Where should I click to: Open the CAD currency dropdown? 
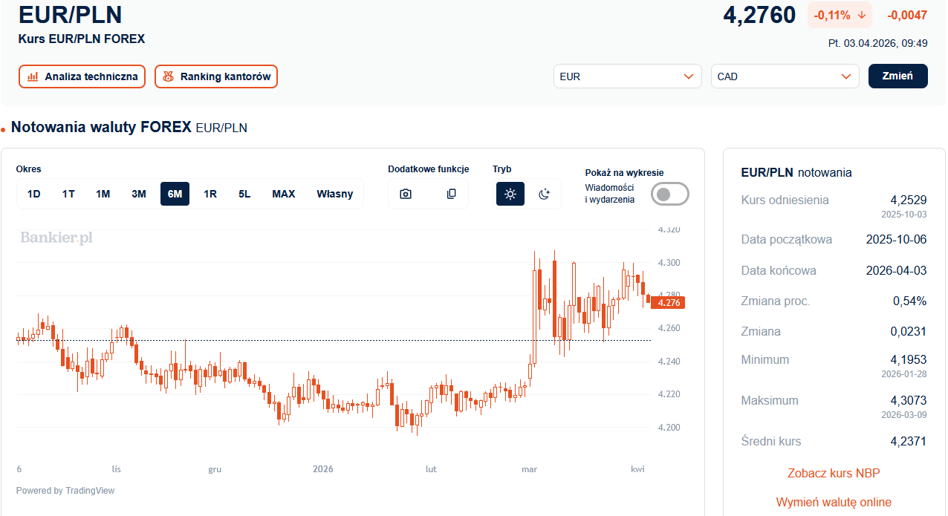(785, 76)
